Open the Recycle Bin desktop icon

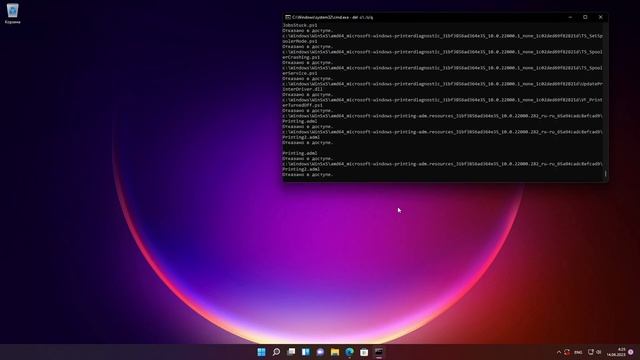(x=13, y=13)
